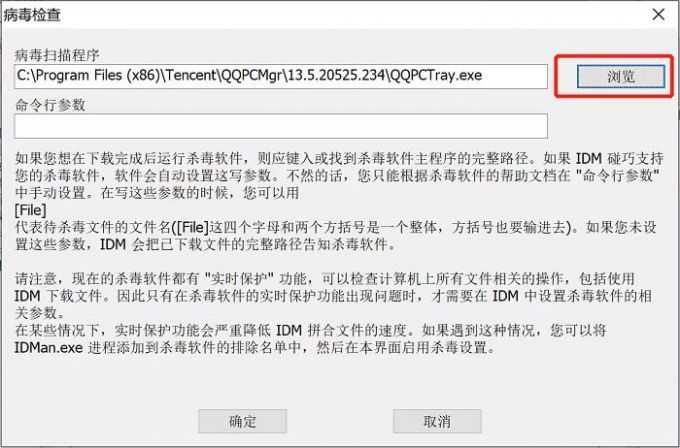Click the IDMan.exe text in description

49,347
